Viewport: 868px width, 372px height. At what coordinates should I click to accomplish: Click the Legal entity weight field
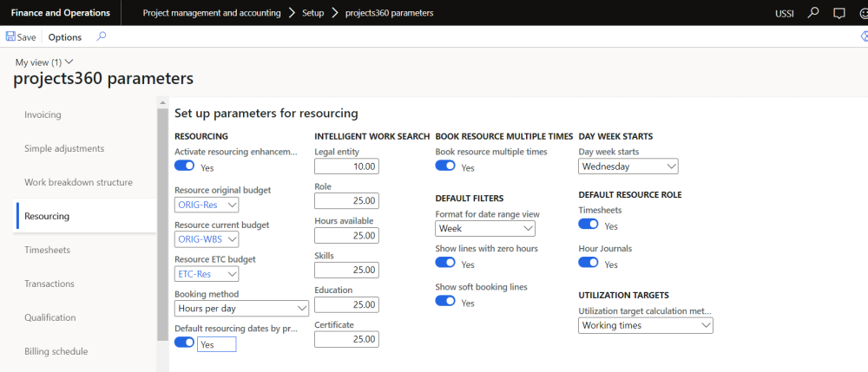coord(346,166)
